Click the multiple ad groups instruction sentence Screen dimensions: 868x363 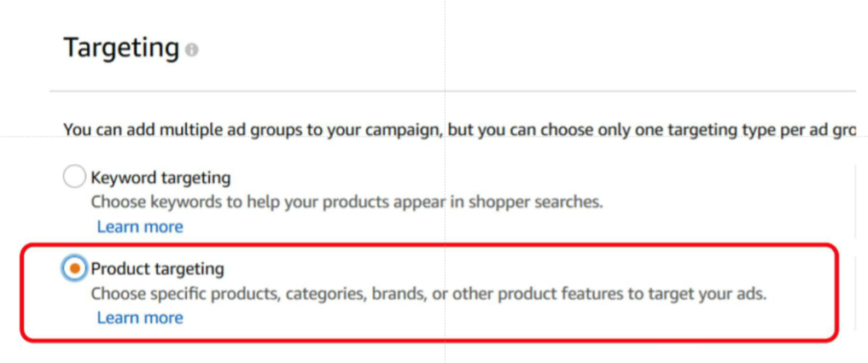(460, 130)
